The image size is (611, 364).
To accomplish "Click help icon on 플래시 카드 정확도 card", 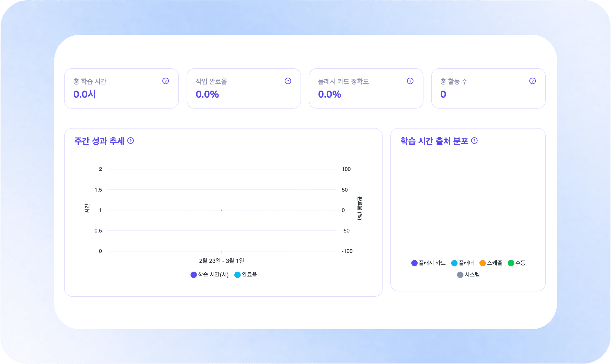I will click(x=410, y=81).
